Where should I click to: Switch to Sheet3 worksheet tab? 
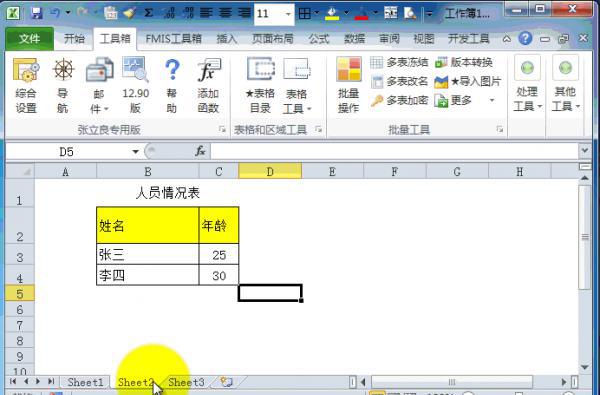pyautogui.click(x=186, y=382)
